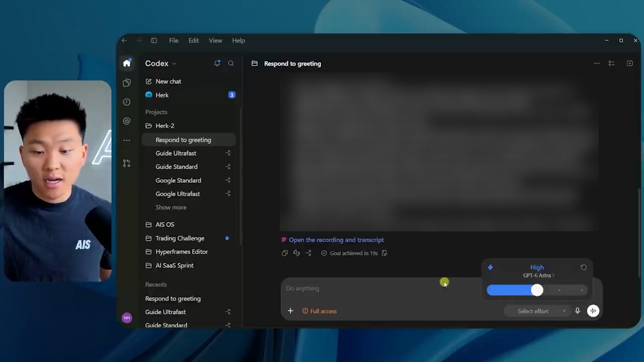The height and width of the screenshot is (362, 644).
Task: Click the Home icon in left rail
Action: pyautogui.click(x=127, y=63)
